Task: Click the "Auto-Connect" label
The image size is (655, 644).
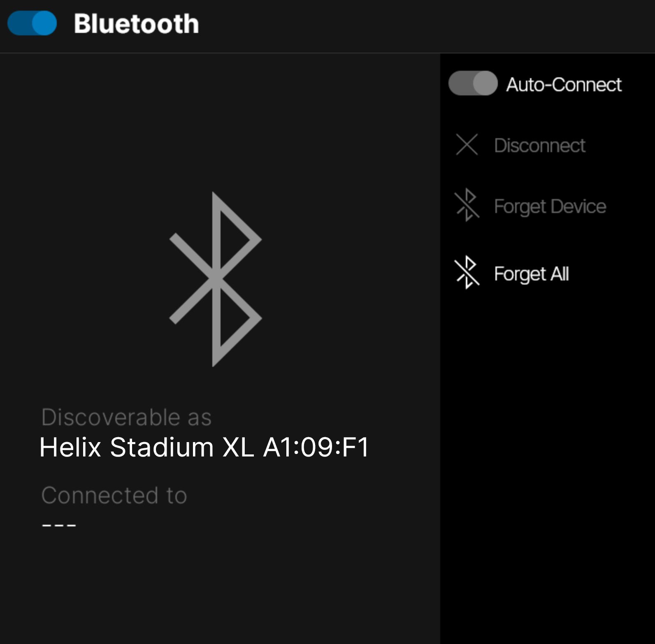Action: [564, 84]
